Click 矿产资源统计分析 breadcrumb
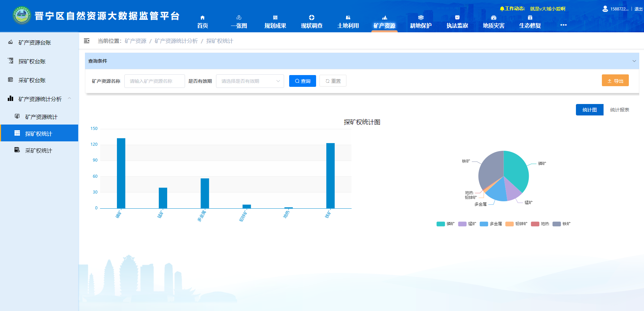 [176, 41]
